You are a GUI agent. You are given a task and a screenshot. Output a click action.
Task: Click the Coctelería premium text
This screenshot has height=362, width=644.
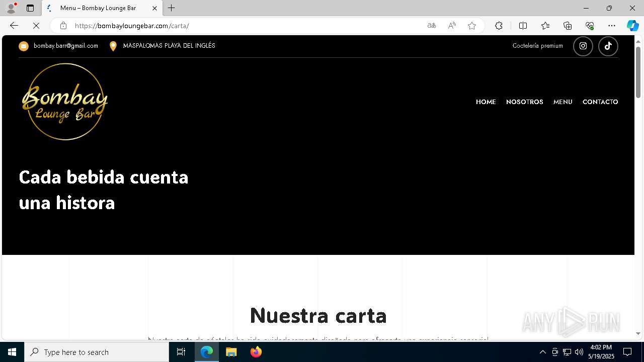[538, 46]
